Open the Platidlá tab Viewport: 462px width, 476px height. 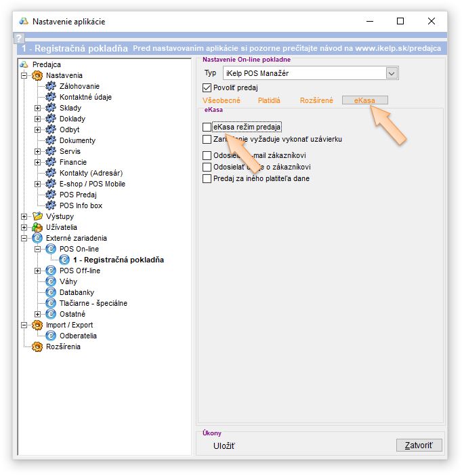coord(269,100)
